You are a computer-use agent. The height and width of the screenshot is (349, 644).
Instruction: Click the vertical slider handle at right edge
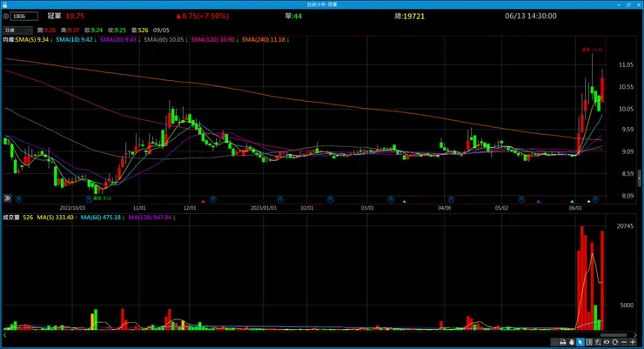tap(639, 178)
